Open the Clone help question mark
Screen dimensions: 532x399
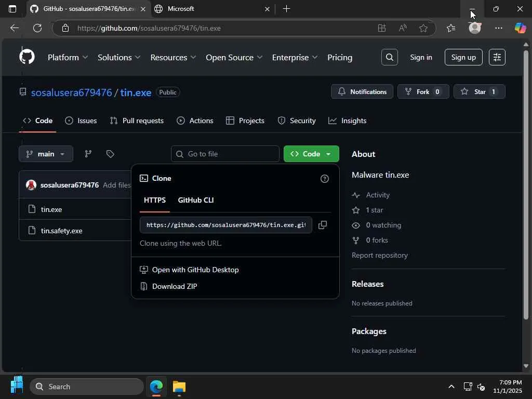[x=324, y=179]
